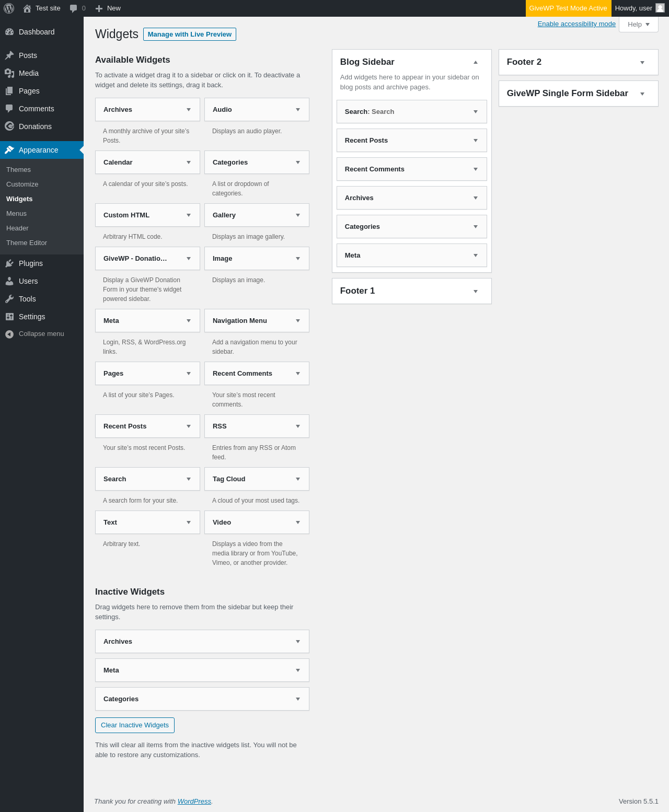This screenshot has height=812, width=669.
Task: Open the Menus submenu item
Action: click(42, 214)
